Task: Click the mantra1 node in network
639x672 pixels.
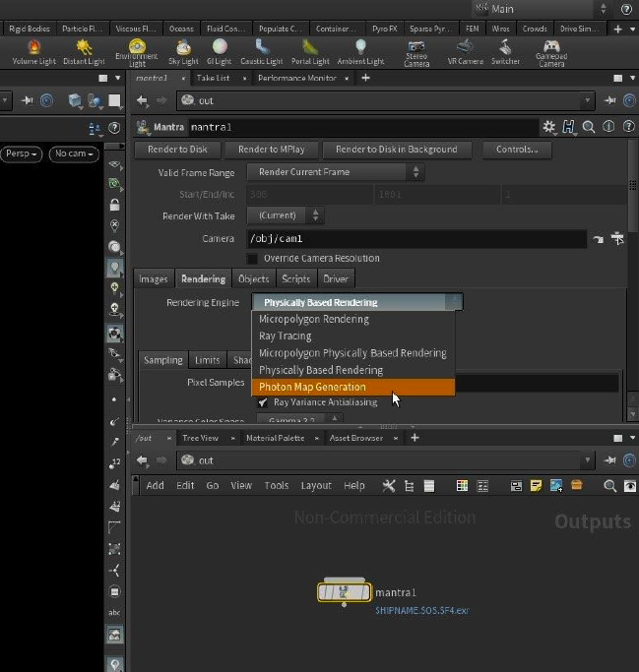Action: point(344,592)
